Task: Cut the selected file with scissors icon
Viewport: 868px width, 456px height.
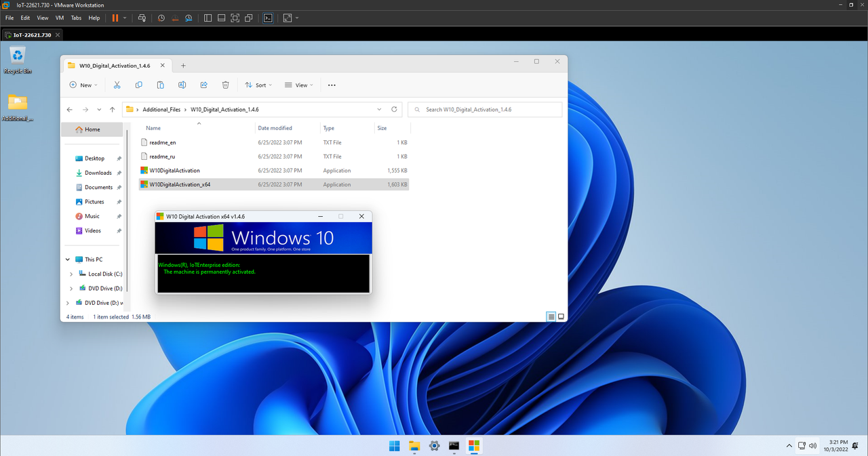Action: [117, 85]
